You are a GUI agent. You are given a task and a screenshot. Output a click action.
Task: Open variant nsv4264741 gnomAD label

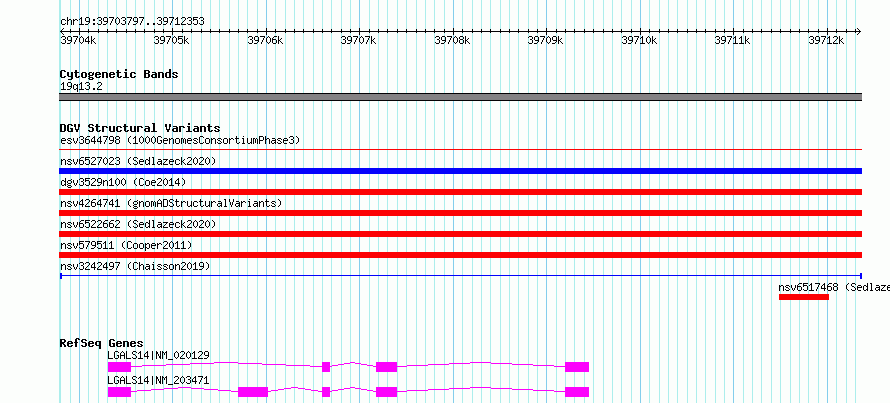pos(171,203)
